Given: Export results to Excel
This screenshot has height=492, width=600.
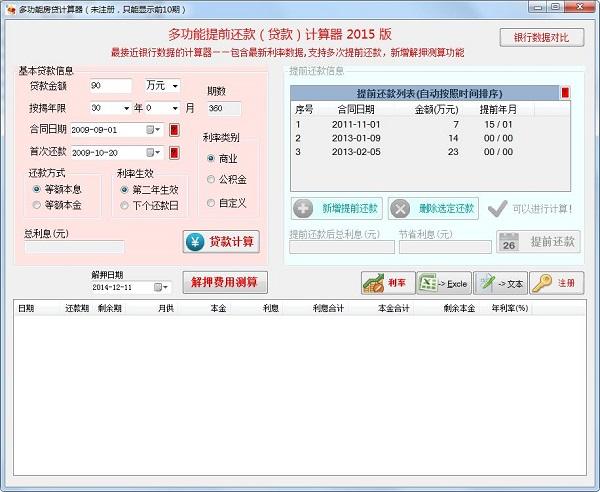Looking at the screenshot, I should tap(443, 284).
